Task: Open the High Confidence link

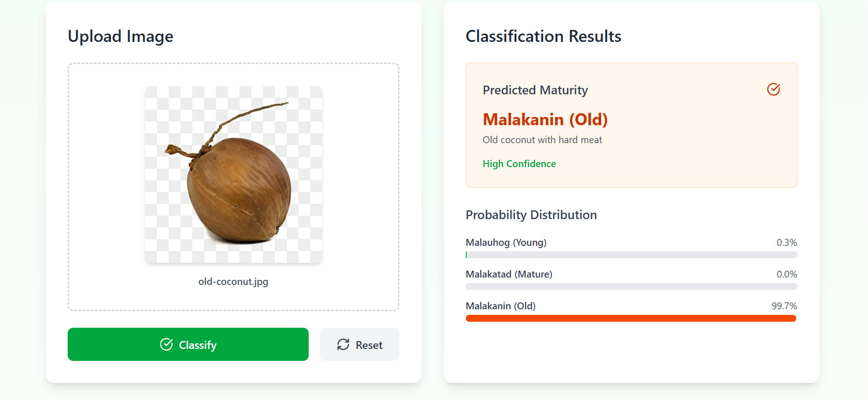Action: click(x=519, y=163)
